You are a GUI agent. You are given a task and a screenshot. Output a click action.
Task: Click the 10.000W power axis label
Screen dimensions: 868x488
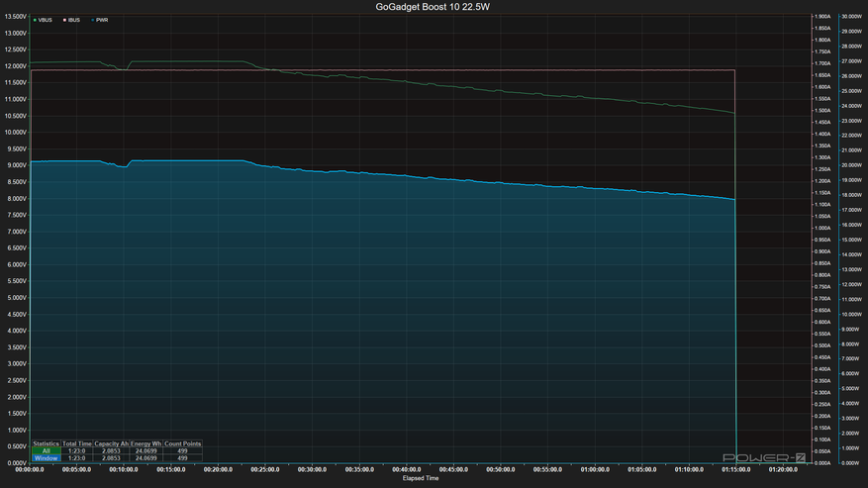point(851,314)
